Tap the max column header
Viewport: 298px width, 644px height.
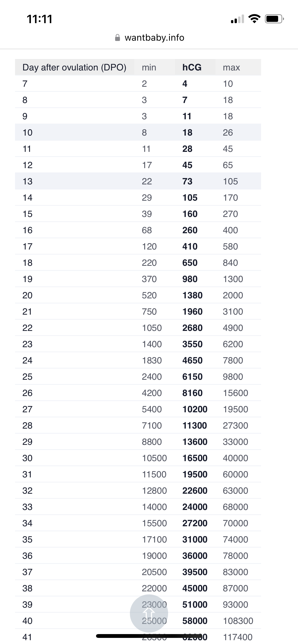pos(231,67)
